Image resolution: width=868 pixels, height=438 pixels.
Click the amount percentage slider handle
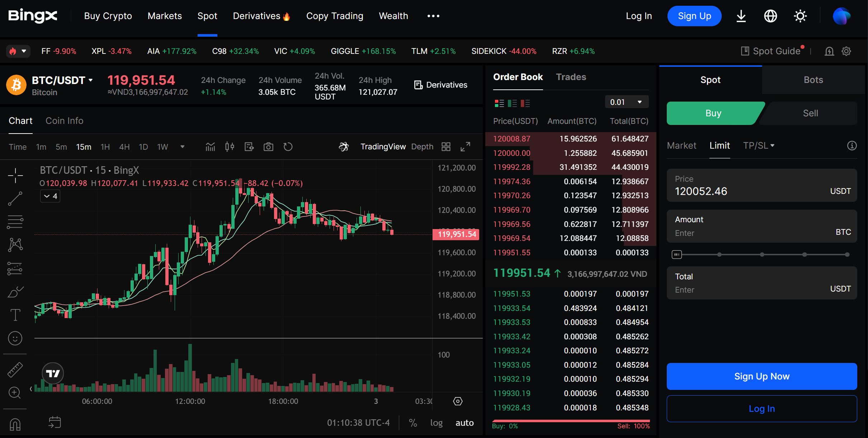click(x=676, y=255)
